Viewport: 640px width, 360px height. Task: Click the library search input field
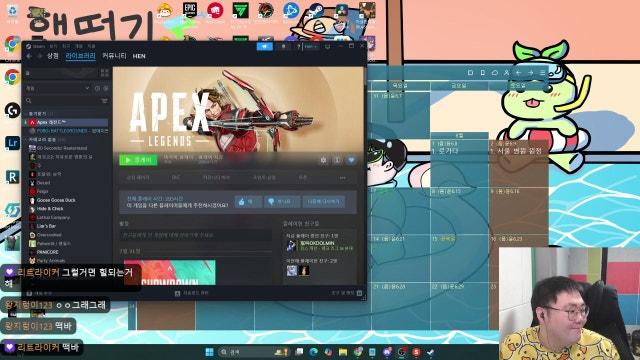coord(61,100)
